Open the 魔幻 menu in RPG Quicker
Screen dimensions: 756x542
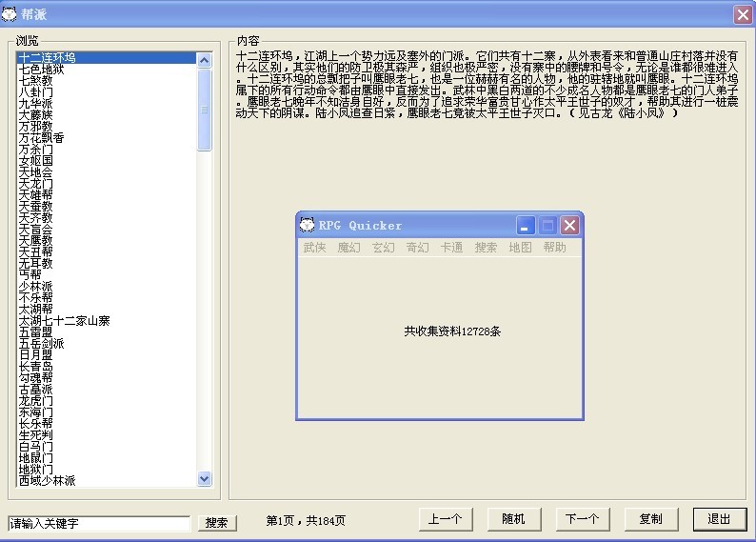(x=348, y=248)
